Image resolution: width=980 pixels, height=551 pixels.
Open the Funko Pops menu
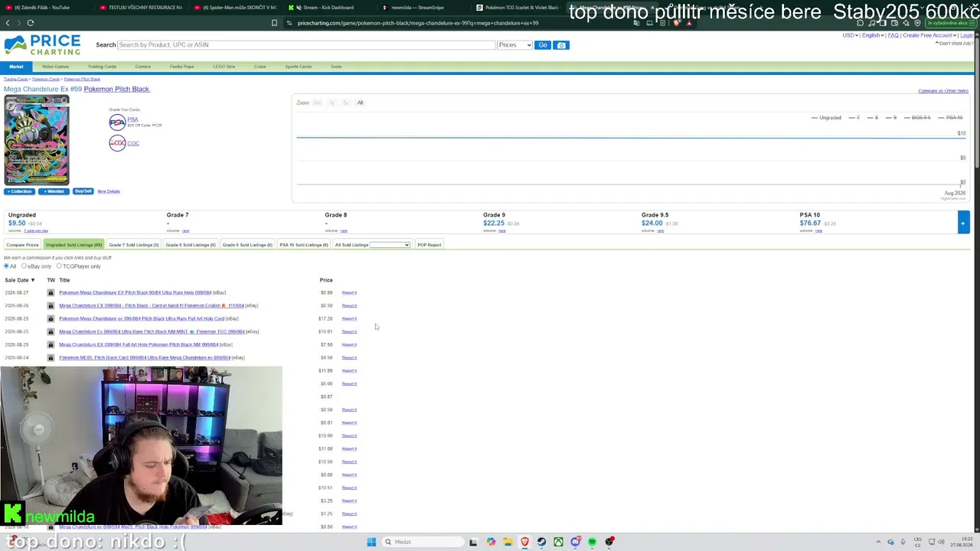pyautogui.click(x=182, y=67)
